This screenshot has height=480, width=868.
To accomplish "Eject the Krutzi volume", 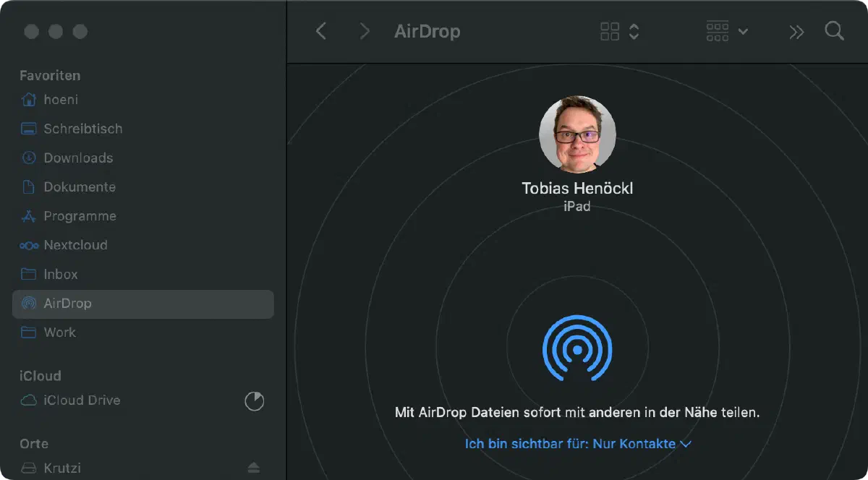I will pyautogui.click(x=254, y=468).
